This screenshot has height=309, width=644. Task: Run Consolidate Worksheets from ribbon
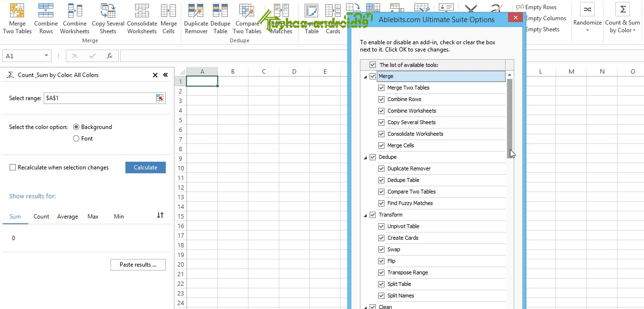(x=142, y=18)
